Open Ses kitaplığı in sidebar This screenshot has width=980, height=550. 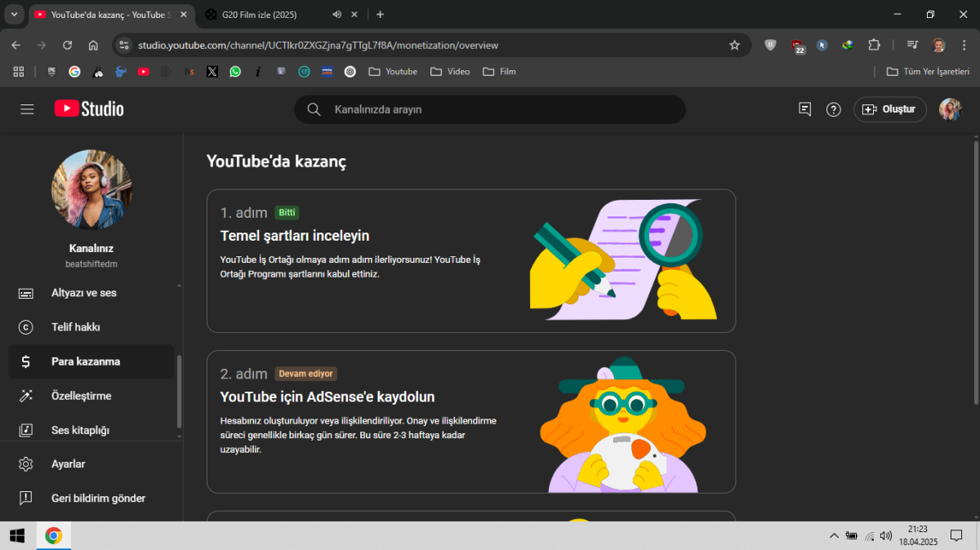click(x=91, y=430)
